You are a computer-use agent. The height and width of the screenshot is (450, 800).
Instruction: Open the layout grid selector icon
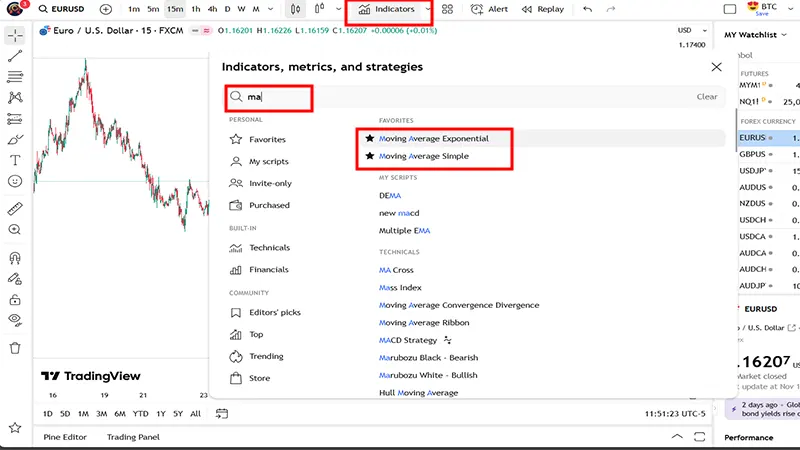click(447, 9)
